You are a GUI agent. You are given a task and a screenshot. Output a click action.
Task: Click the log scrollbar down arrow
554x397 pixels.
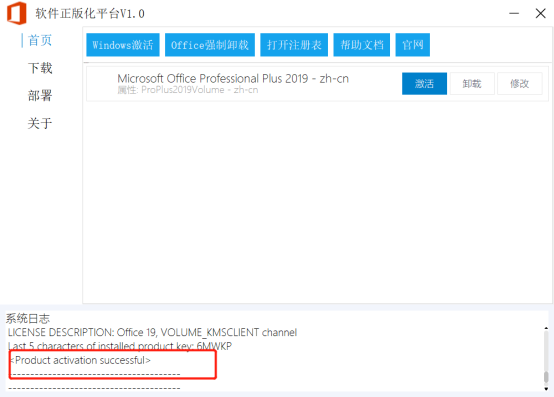(546, 389)
